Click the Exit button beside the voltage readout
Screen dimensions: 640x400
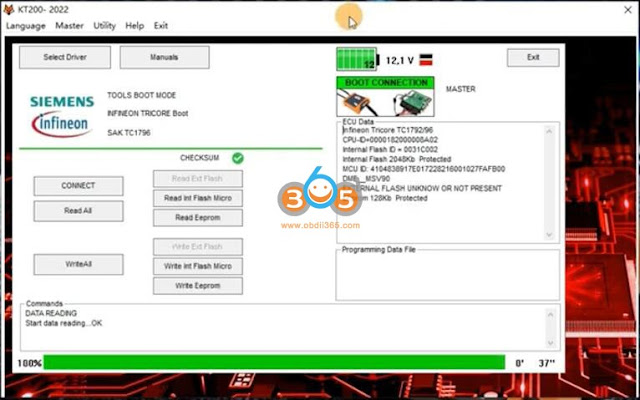533,58
